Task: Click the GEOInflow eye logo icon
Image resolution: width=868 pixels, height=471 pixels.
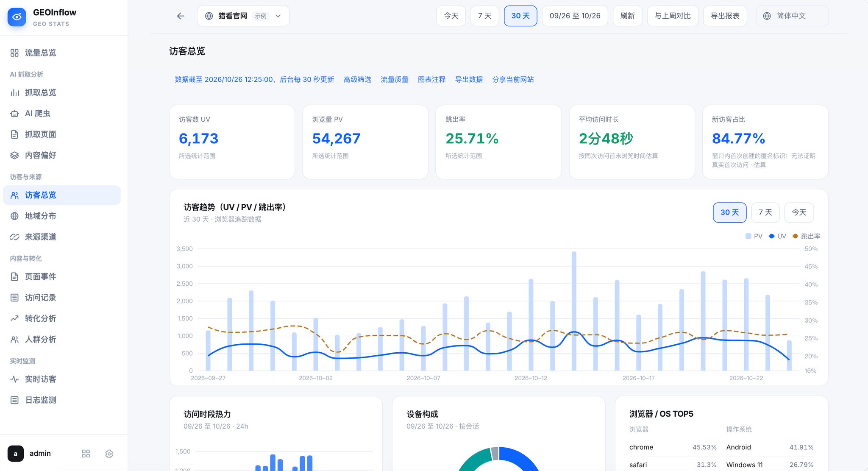Action: pyautogui.click(x=17, y=17)
